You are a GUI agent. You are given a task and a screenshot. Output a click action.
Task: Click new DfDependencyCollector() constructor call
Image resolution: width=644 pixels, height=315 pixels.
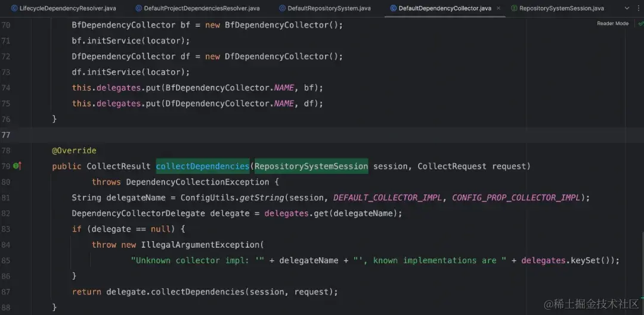pyautogui.click(x=272, y=57)
